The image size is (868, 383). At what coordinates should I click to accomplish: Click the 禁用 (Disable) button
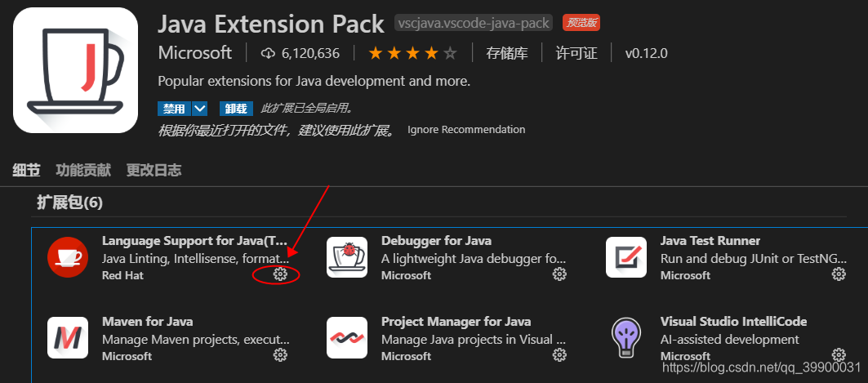[175, 109]
